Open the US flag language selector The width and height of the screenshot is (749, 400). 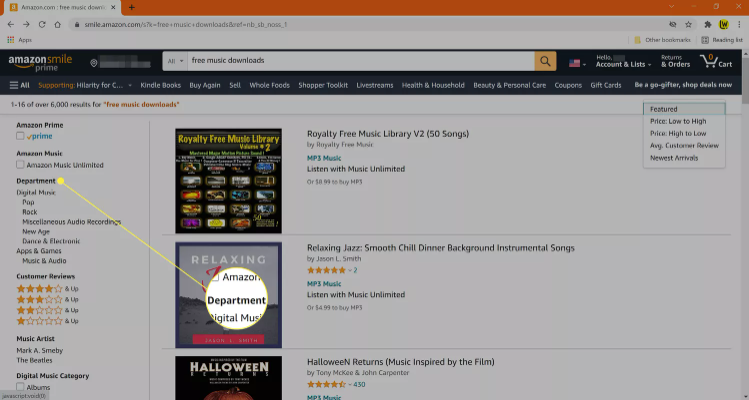(x=577, y=63)
